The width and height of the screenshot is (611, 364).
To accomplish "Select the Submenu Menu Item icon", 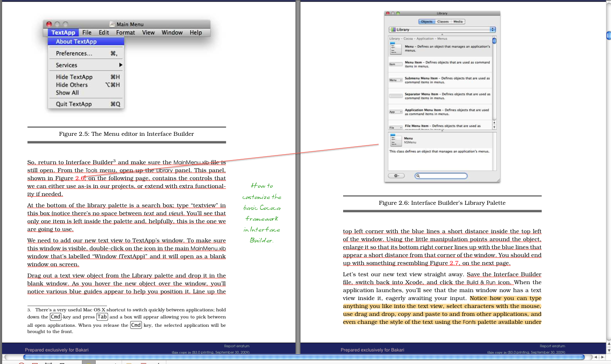I will (395, 80).
